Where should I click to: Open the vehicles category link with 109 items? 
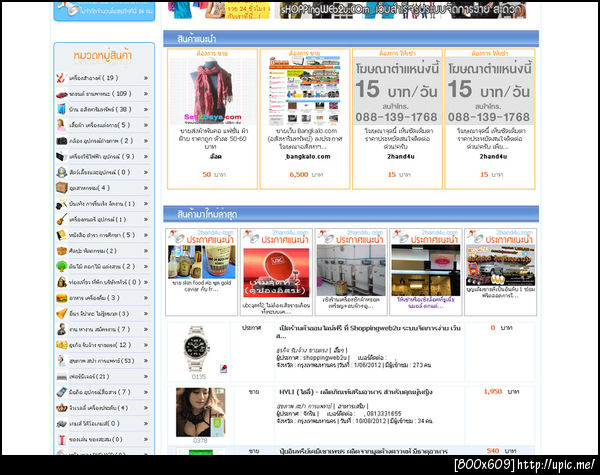tap(100, 94)
